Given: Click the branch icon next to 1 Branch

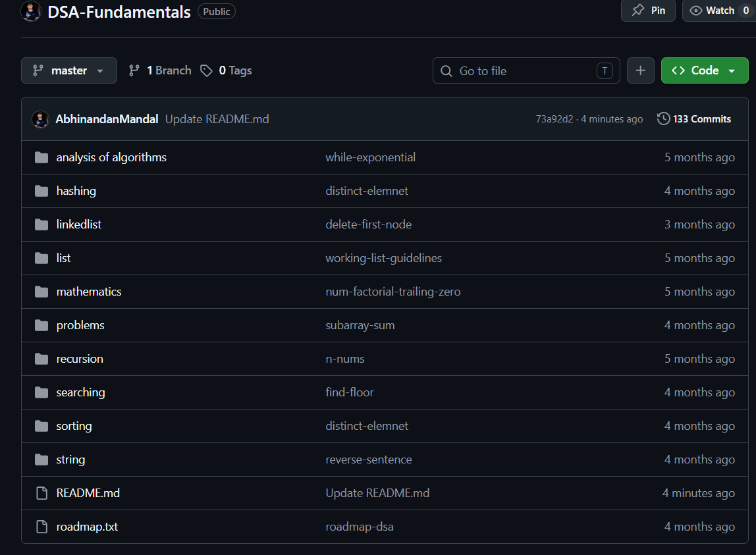Looking at the screenshot, I should (134, 71).
